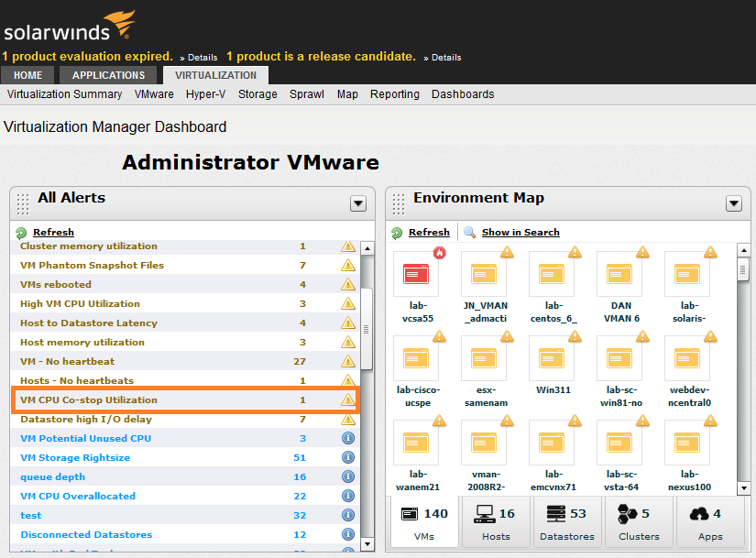
Task: Click the magnifier Show in Search icon
Action: tap(469, 232)
